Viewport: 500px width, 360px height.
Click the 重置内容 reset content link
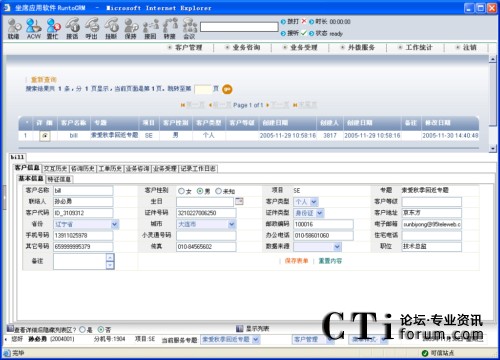330,261
